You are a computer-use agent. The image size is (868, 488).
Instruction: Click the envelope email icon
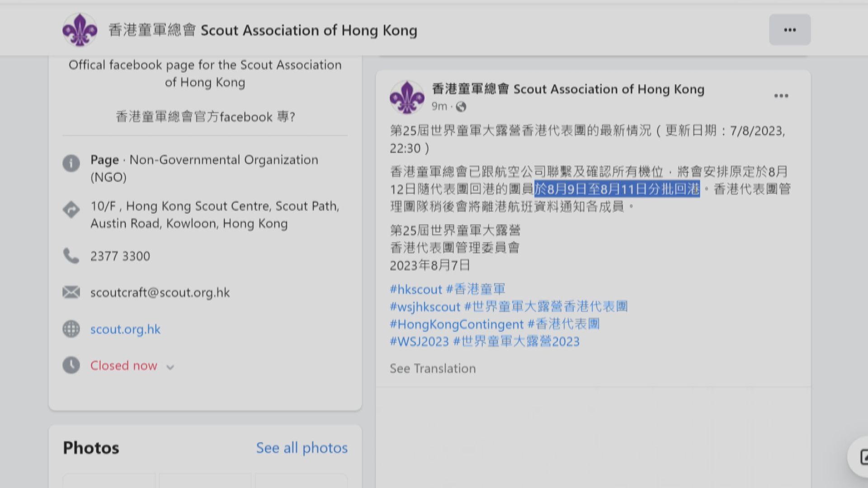coord(71,292)
